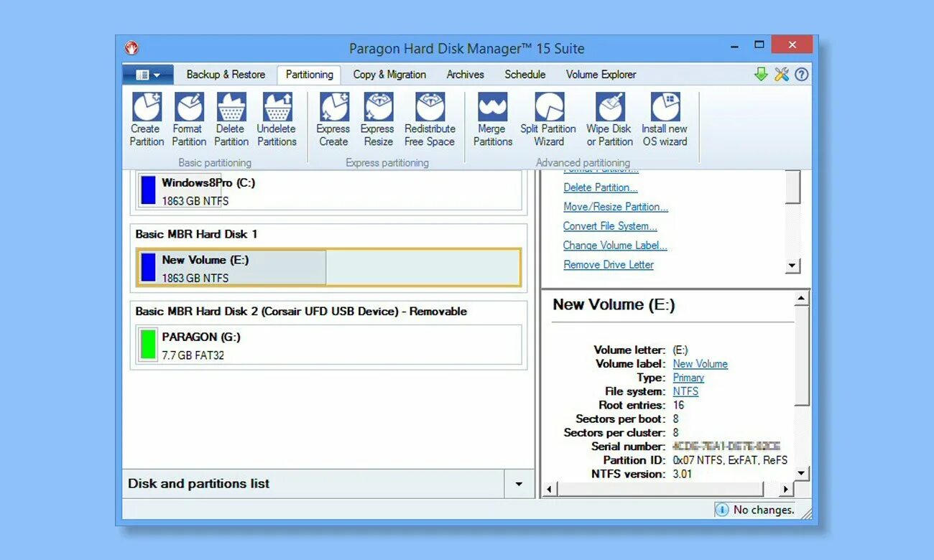The width and height of the screenshot is (934, 560).
Task: Click the Paragon app icon in the title bar
Action: pyautogui.click(x=131, y=48)
